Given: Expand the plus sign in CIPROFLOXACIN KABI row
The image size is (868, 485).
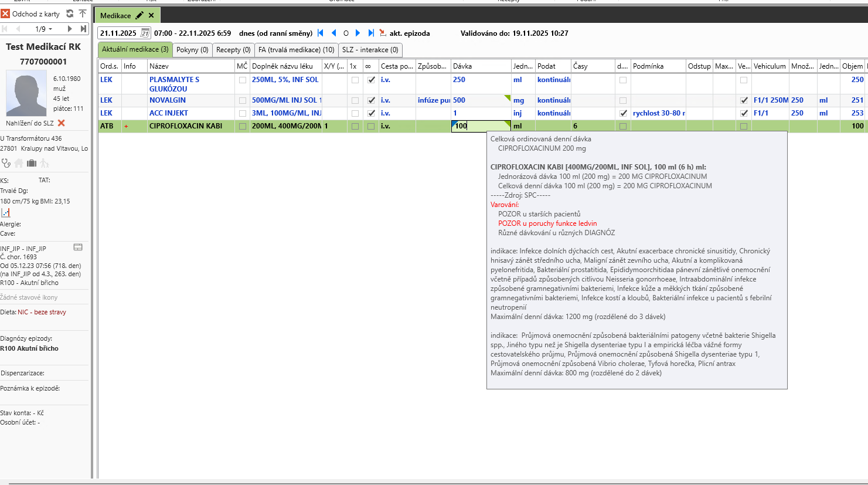Looking at the screenshot, I should coord(126,126).
